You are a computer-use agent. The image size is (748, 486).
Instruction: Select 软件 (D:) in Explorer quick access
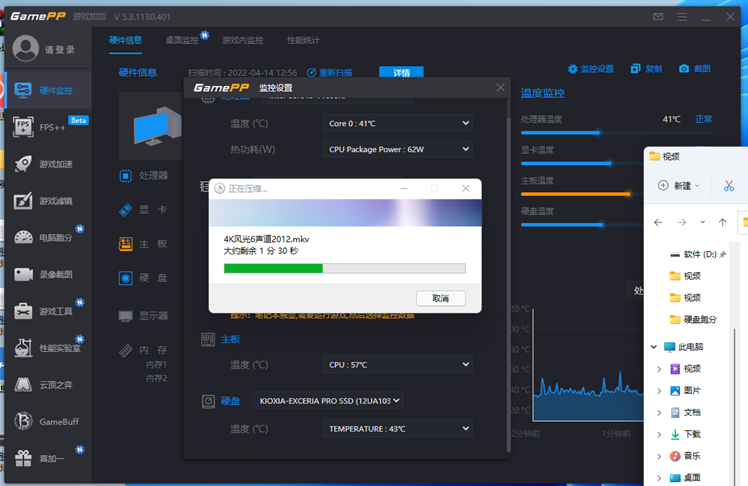point(697,254)
